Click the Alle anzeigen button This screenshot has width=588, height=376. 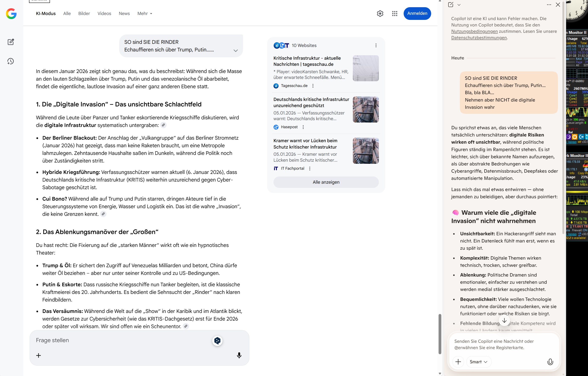click(x=326, y=182)
